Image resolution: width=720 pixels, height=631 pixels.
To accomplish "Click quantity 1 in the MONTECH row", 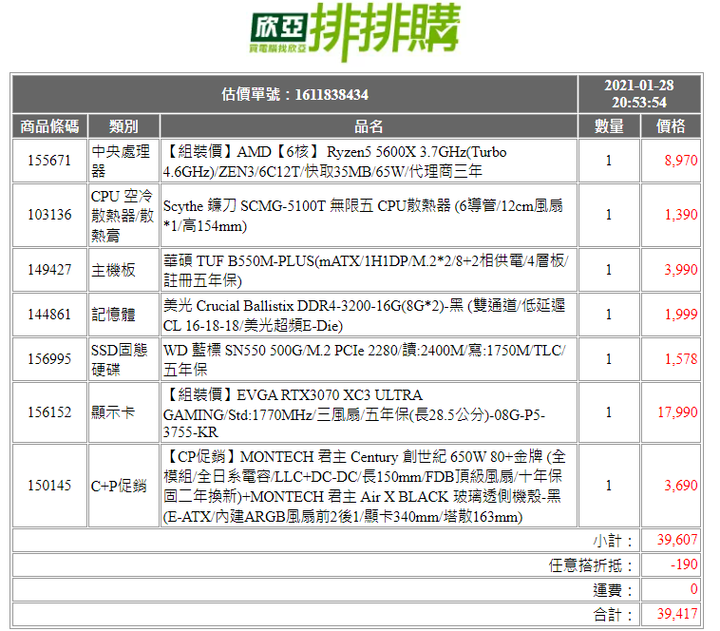I will point(609,485).
